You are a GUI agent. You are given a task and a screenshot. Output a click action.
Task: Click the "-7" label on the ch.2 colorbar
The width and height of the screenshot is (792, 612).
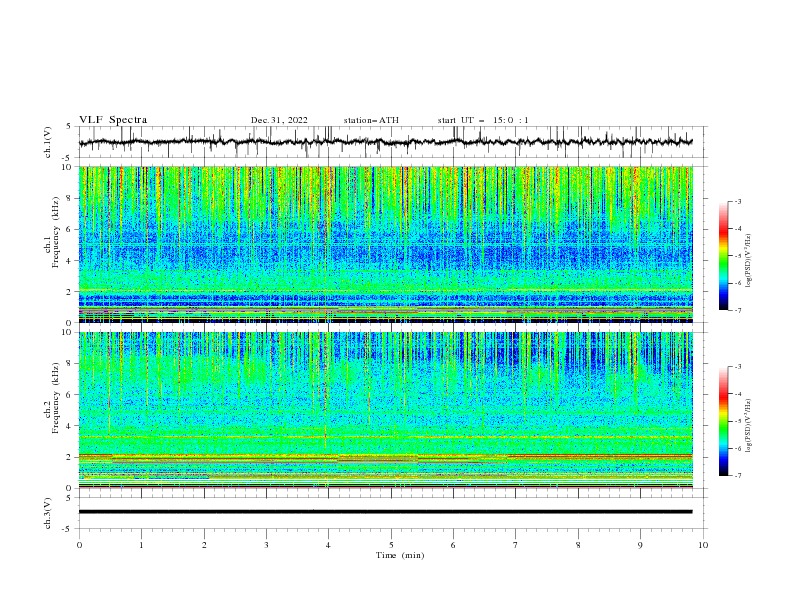click(x=737, y=475)
